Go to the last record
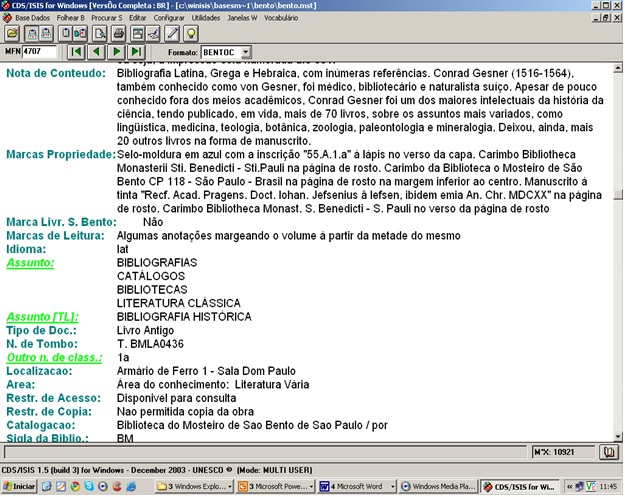This screenshot has height=497, width=625. (136, 52)
